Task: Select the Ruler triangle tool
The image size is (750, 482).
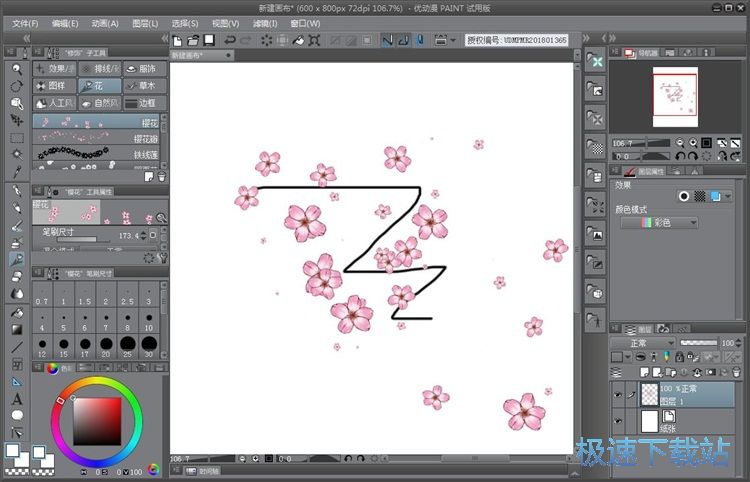Action: 17,382
